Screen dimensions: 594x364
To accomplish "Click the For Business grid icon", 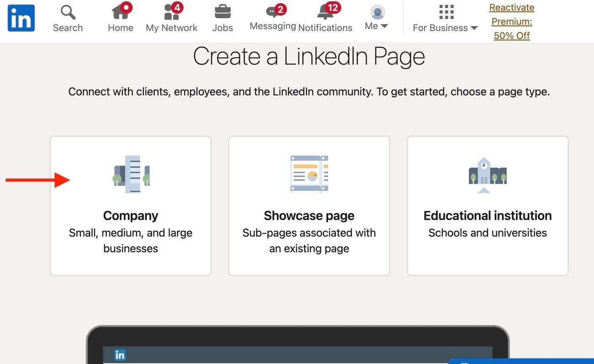I will [445, 12].
